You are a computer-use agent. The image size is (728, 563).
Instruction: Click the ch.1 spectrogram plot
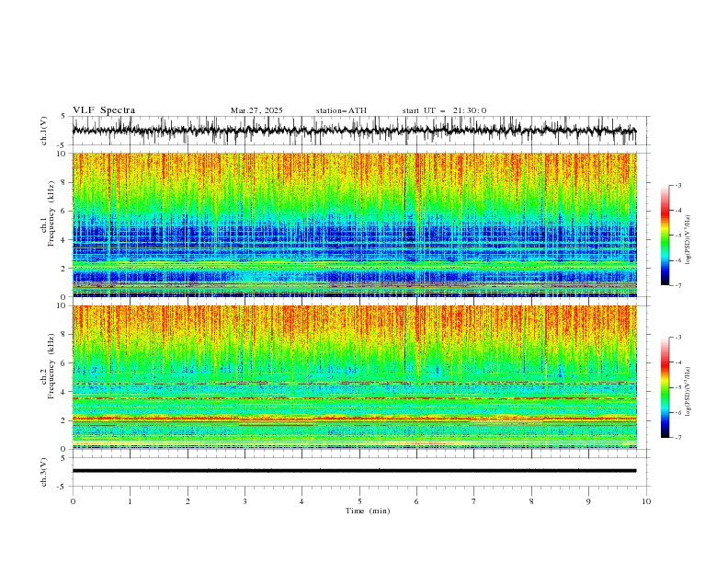(x=355, y=224)
